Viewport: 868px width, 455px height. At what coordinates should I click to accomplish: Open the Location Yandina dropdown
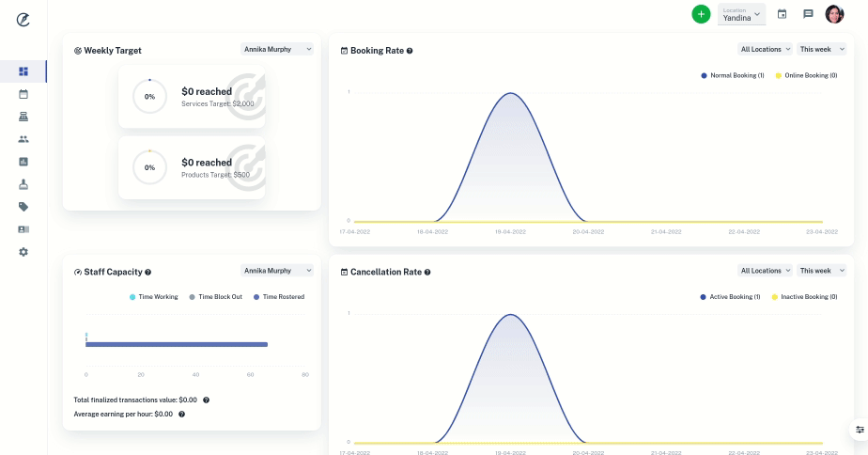(x=741, y=14)
